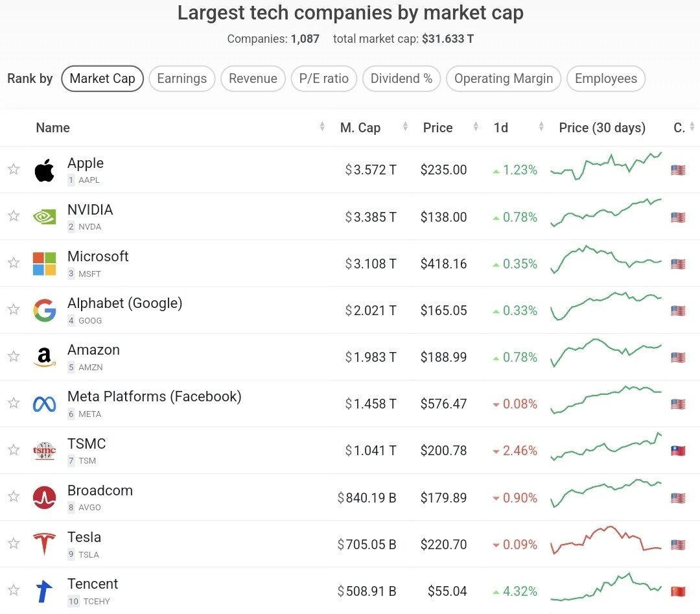Viewport: 700px width, 614px height.
Task: Click the Taiwan flag beside TSMC
Action: [678, 451]
